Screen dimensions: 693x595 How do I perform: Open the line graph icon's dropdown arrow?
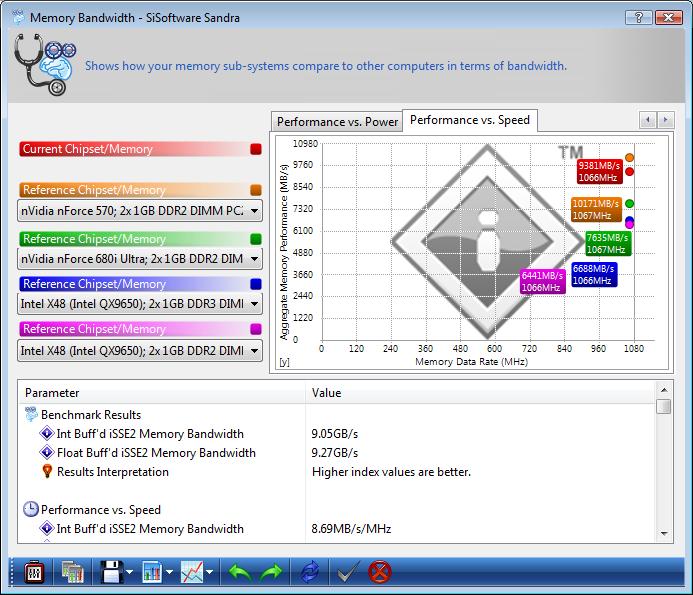[209, 572]
